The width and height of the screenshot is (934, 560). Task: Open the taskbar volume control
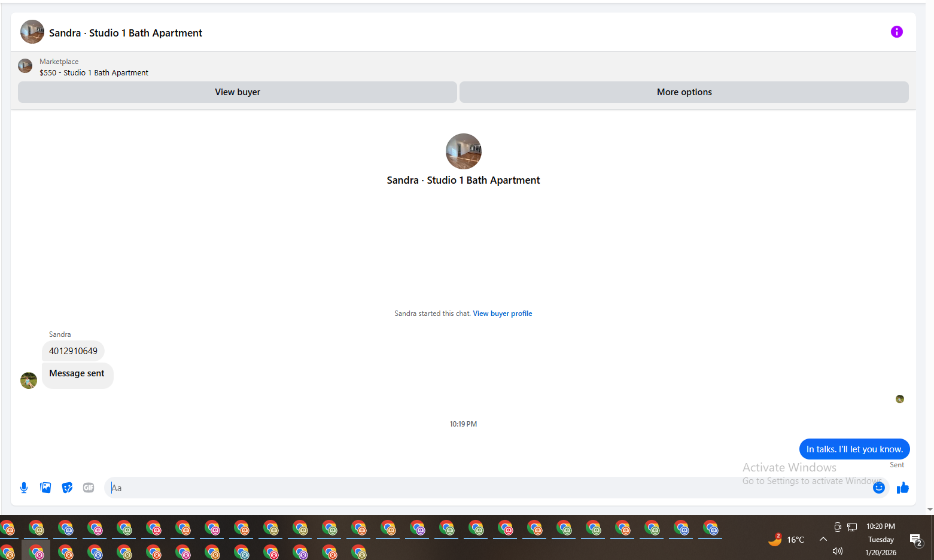(x=838, y=551)
